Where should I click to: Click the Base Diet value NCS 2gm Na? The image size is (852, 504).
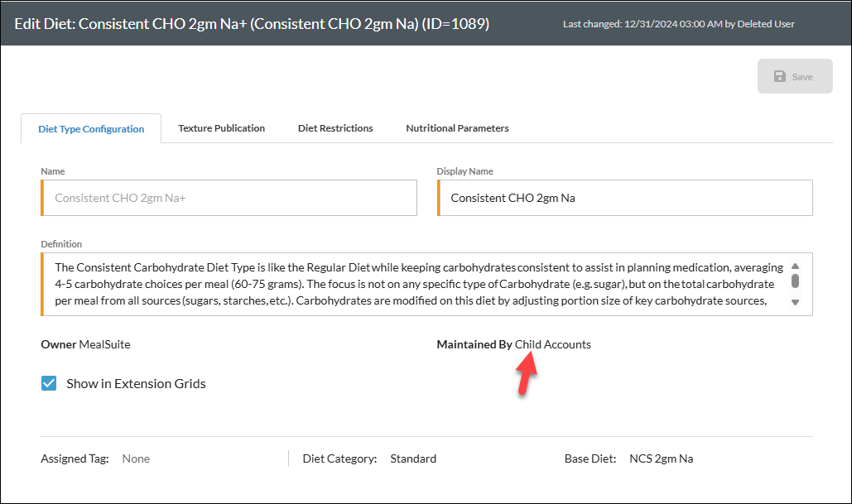(662, 458)
